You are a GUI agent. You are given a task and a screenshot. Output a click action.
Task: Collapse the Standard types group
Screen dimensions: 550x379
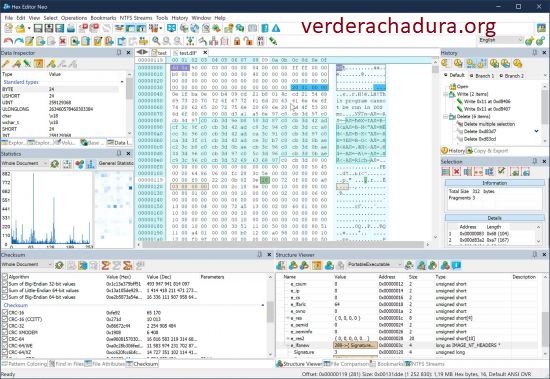(122, 82)
